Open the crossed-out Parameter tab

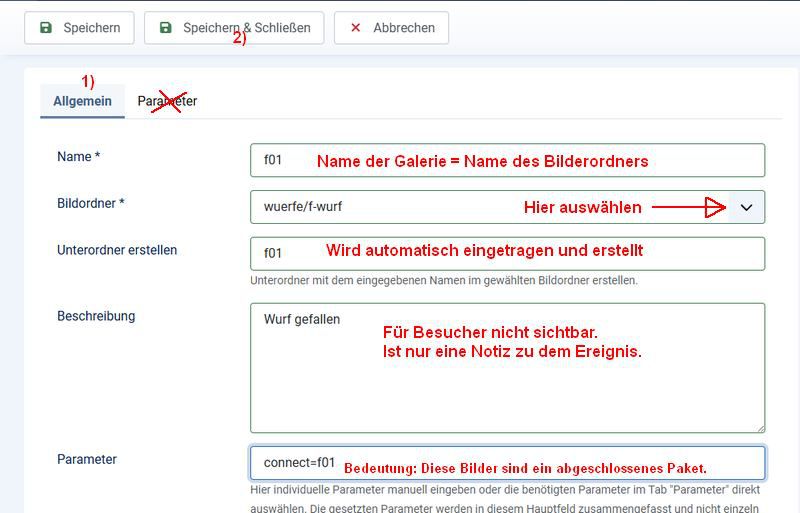tap(167, 101)
